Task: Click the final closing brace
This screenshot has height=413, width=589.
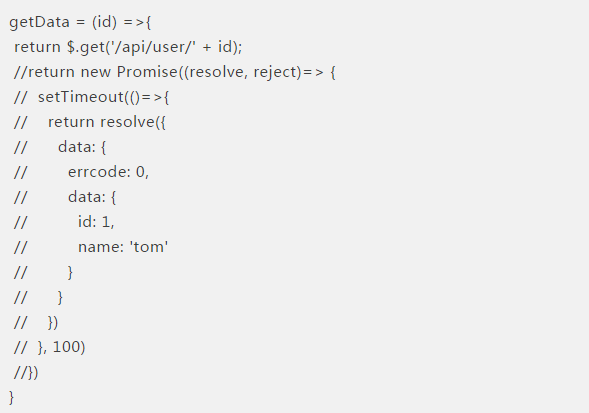Action: point(11,397)
